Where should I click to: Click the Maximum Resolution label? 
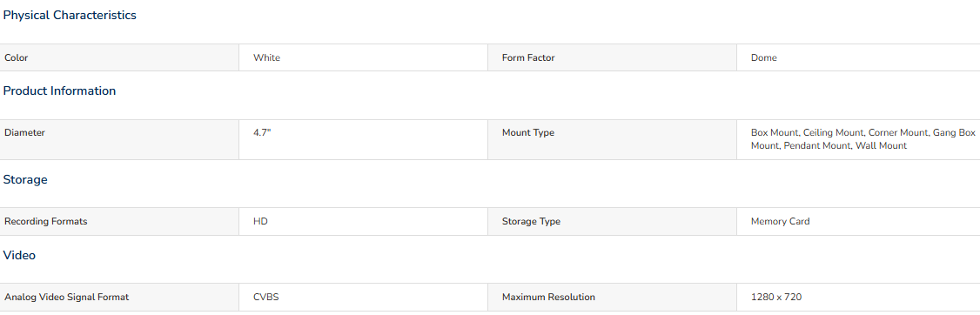(x=549, y=297)
